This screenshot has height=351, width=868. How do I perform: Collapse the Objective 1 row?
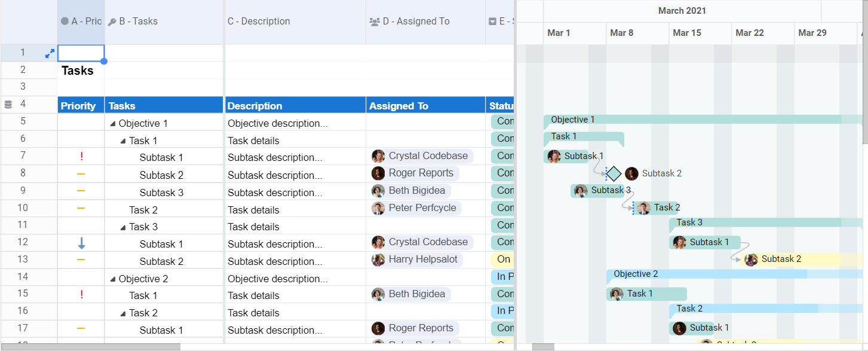tap(113, 124)
